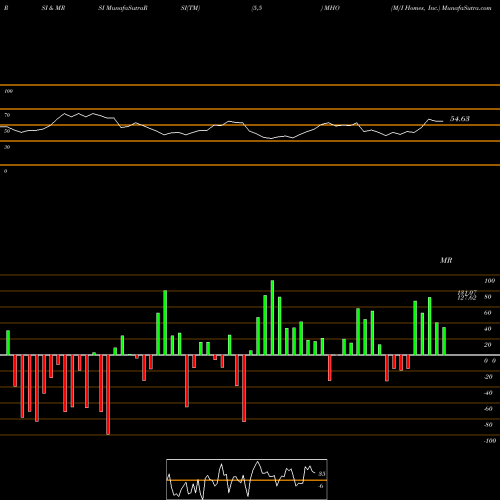This screenshot has width=500, height=500.
Task: Click the 'MR' panel title
Action: [x=446, y=260]
